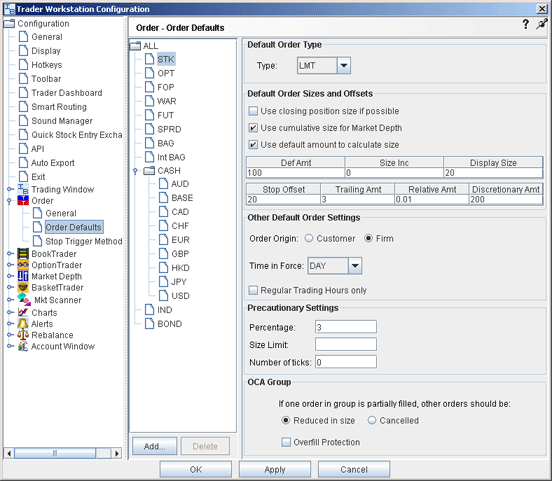Expand the OptionTrader node
552x481 pixels.
click(x=10, y=265)
